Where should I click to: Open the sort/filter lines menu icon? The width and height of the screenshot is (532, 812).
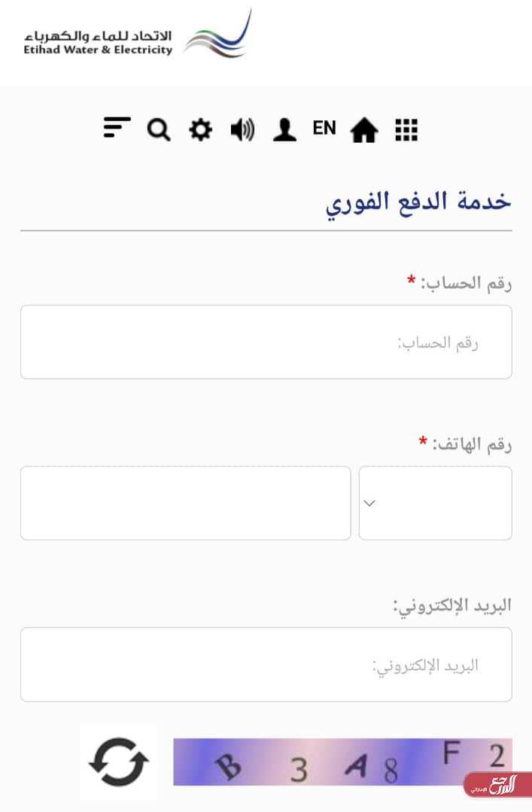(117, 128)
